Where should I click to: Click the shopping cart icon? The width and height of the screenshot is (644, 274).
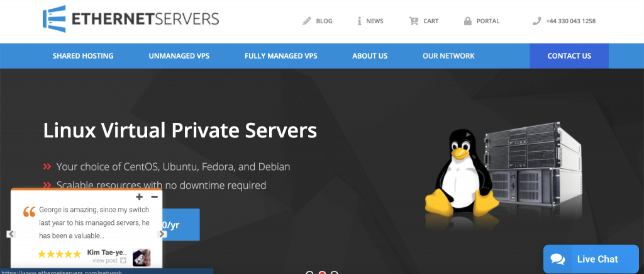point(413,21)
